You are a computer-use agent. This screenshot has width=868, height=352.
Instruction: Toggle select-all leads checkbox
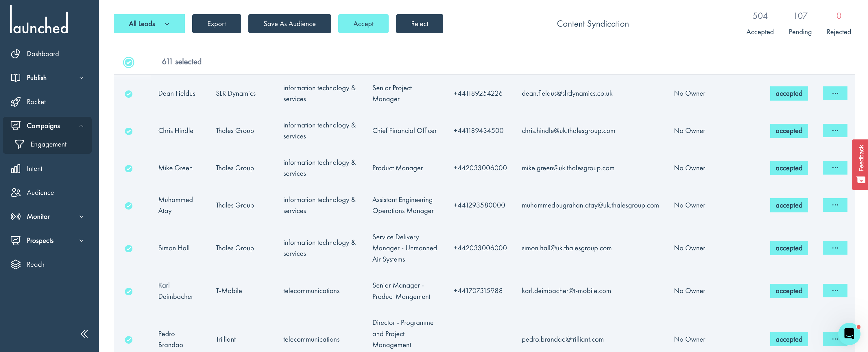(x=128, y=62)
